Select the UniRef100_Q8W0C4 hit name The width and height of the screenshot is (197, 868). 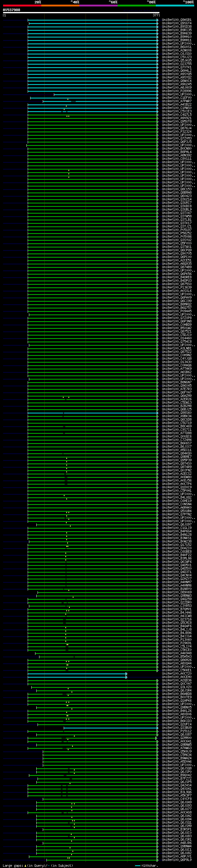pos(177,81)
